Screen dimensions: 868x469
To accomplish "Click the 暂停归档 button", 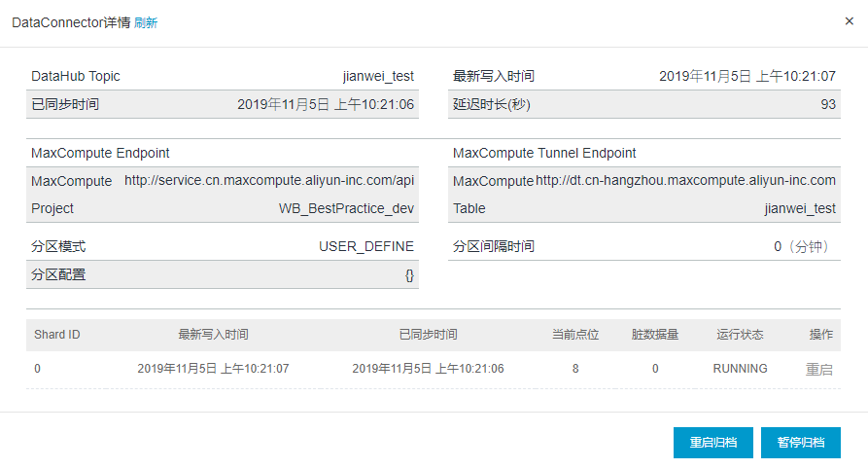I will [x=801, y=443].
